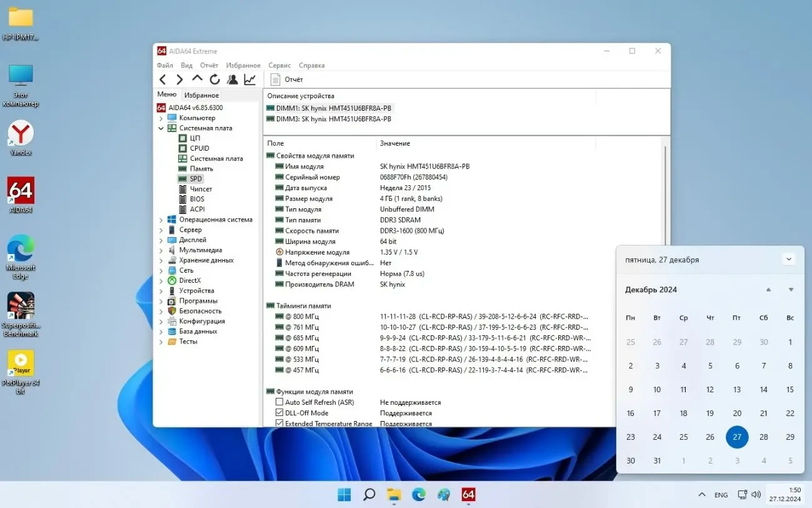Screen dimensions: 812x508
Task: Select December 31 in the calendar
Action: point(656,460)
